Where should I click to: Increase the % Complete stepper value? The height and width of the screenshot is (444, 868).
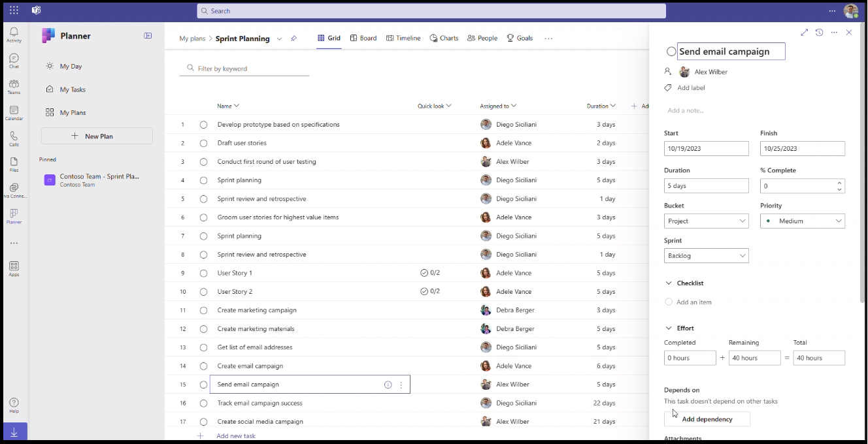tap(839, 183)
